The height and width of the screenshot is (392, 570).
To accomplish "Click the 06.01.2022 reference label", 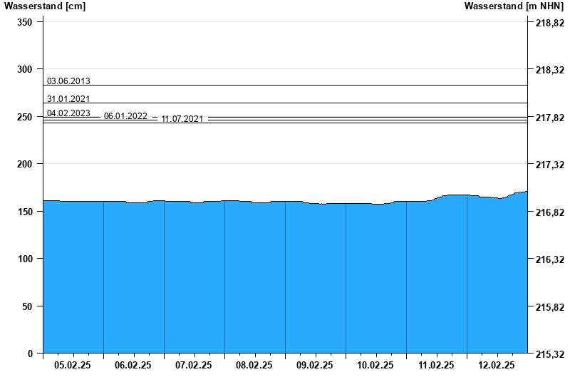I will click(125, 116).
